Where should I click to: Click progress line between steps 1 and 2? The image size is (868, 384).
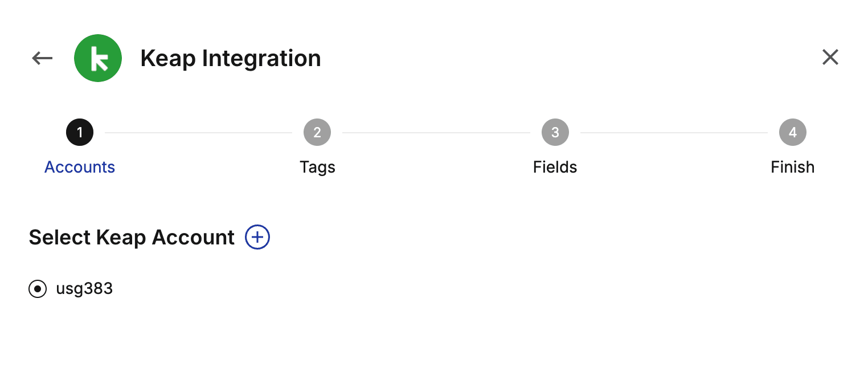[199, 133]
